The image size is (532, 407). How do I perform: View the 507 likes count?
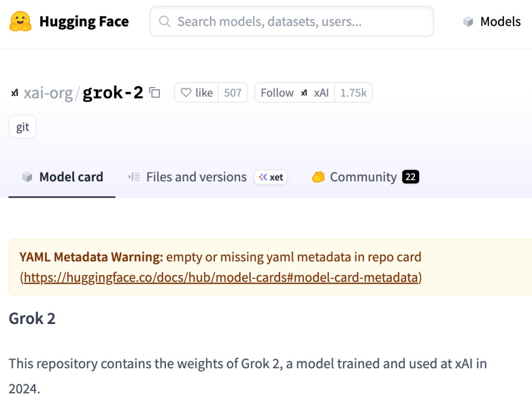(x=232, y=93)
